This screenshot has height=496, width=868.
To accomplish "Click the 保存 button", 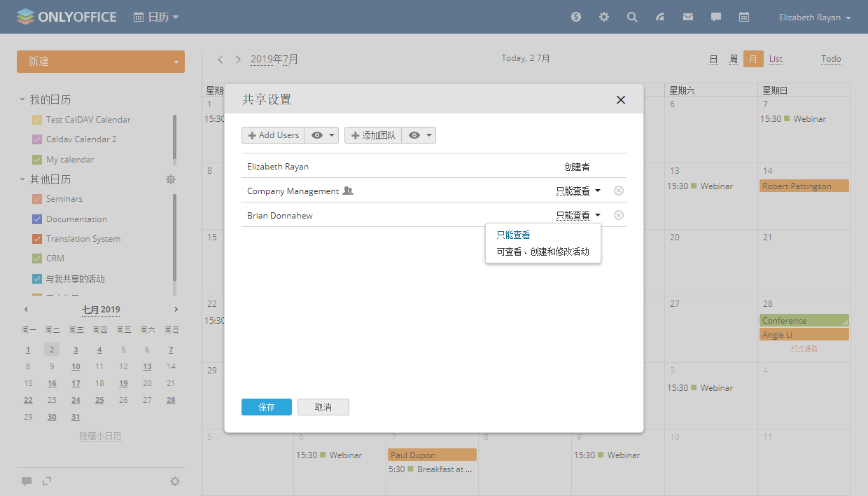I will coord(266,407).
